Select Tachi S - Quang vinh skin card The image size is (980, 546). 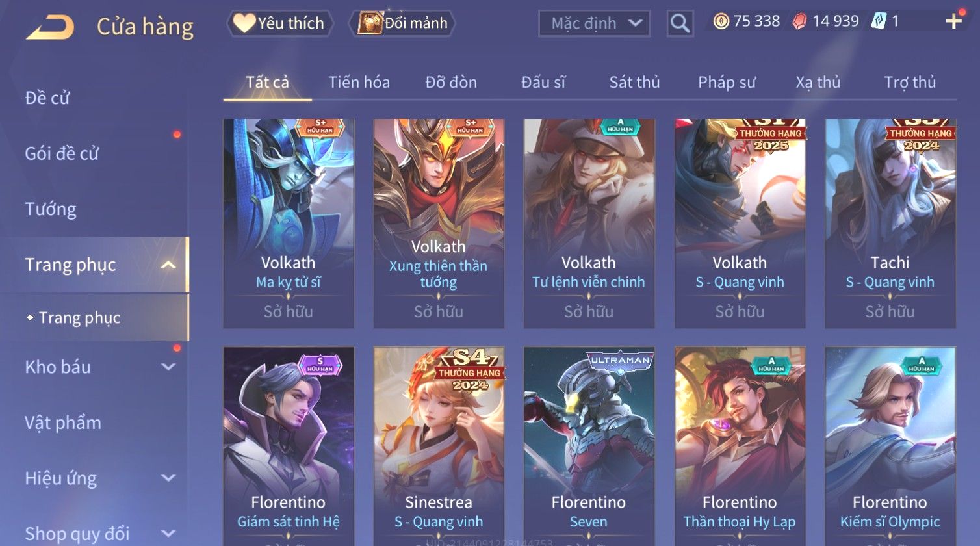[x=890, y=223]
